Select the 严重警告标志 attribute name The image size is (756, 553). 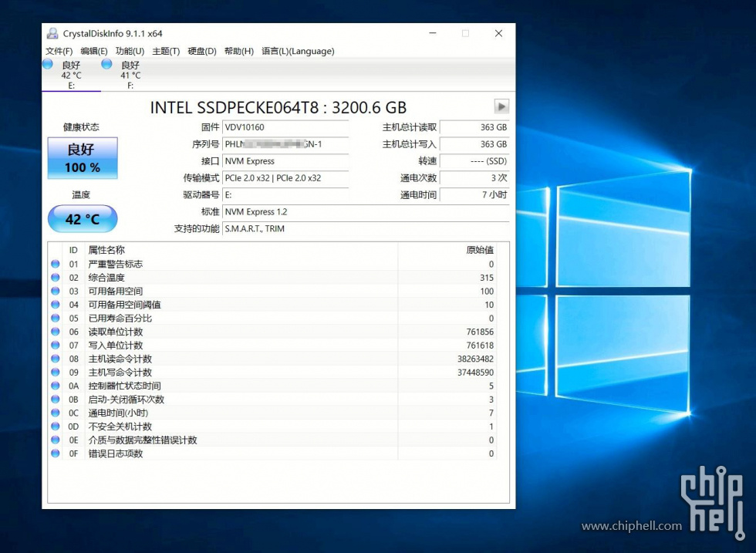point(115,264)
